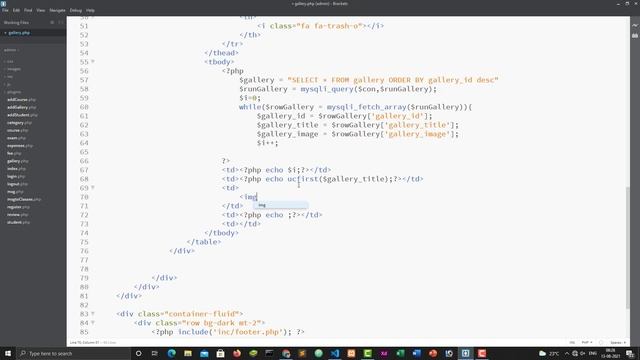Click the weather icon in system tray
The height and width of the screenshot is (360, 640).
[542, 353]
